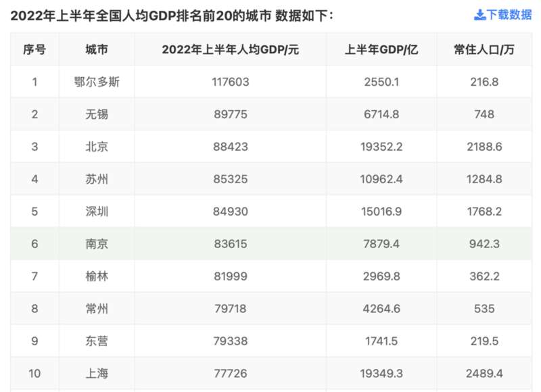Select Beijing's GDP value 19352.2

pos(381,147)
